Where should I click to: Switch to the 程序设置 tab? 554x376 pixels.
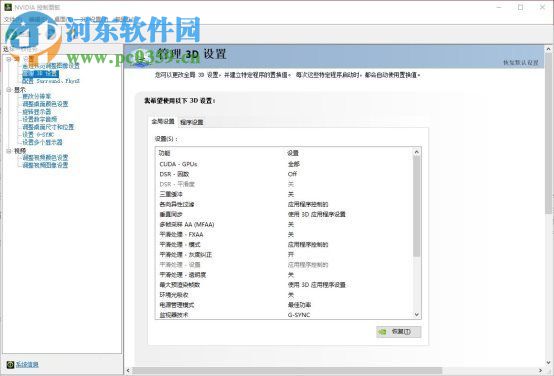point(191,122)
